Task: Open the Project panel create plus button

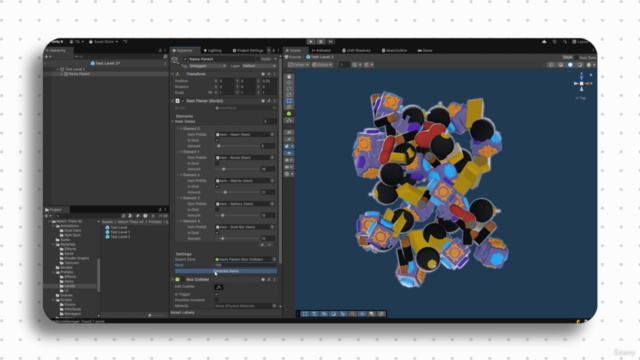Action: [x=48, y=216]
